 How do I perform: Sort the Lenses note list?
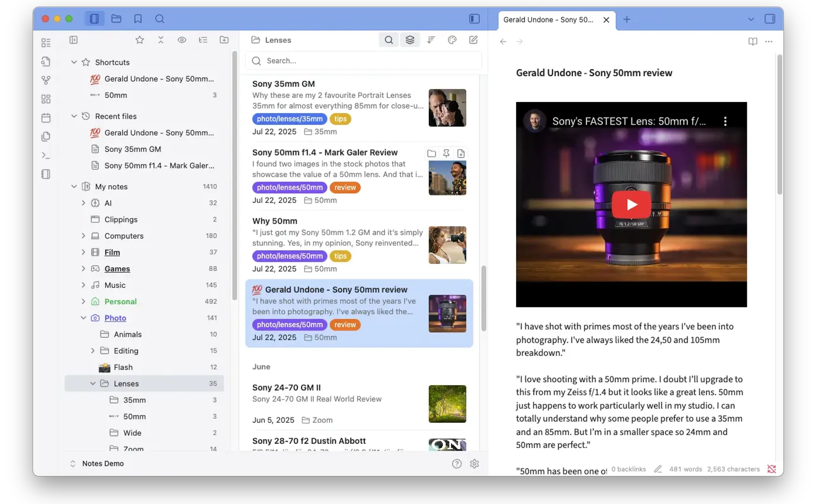(x=431, y=39)
